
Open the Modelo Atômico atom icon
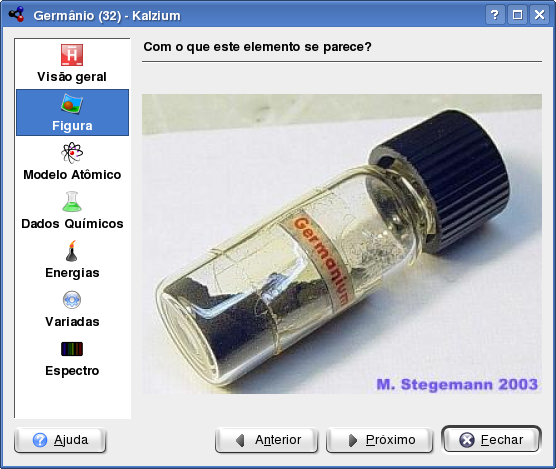[x=72, y=153]
